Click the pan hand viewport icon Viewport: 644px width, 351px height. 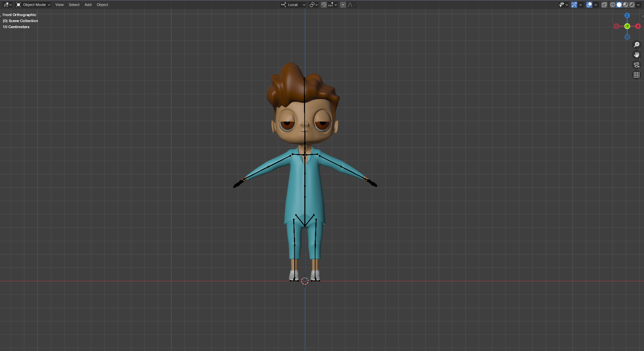637,55
